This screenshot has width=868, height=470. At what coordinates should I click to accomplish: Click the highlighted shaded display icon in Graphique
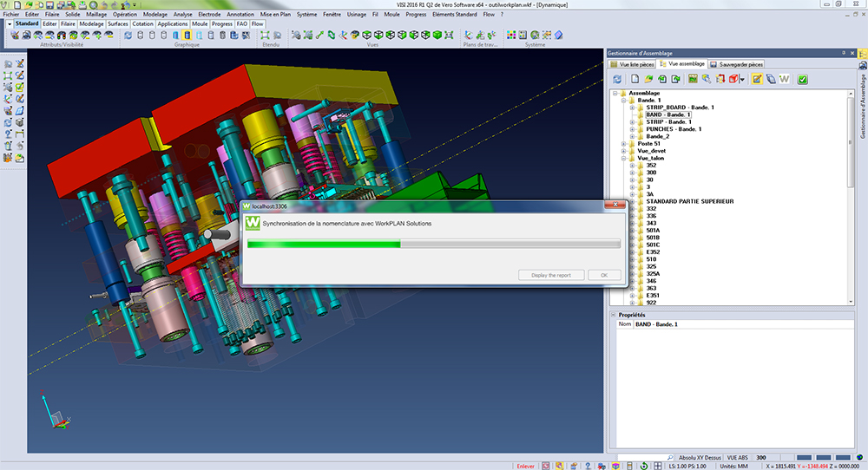(187, 35)
